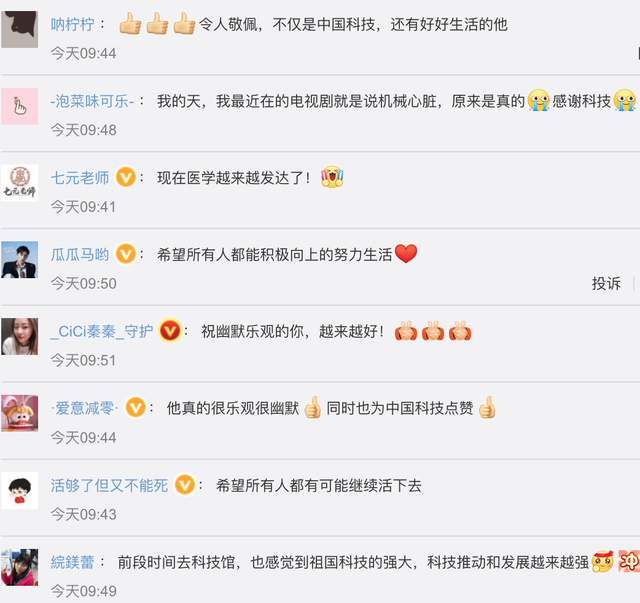Click the 投诉 report link

click(606, 283)
